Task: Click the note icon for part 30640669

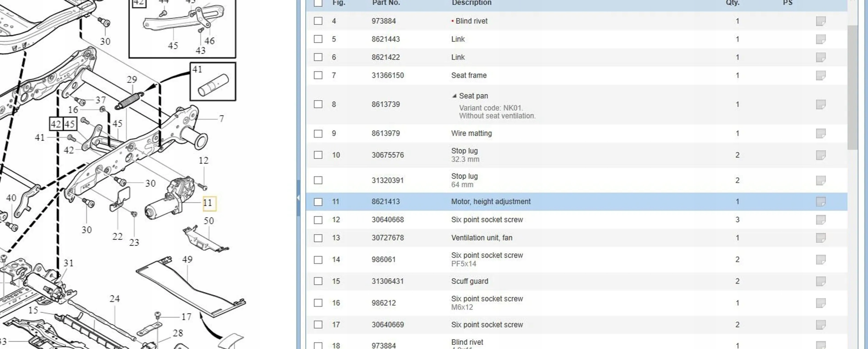Action: coord(821,325)
